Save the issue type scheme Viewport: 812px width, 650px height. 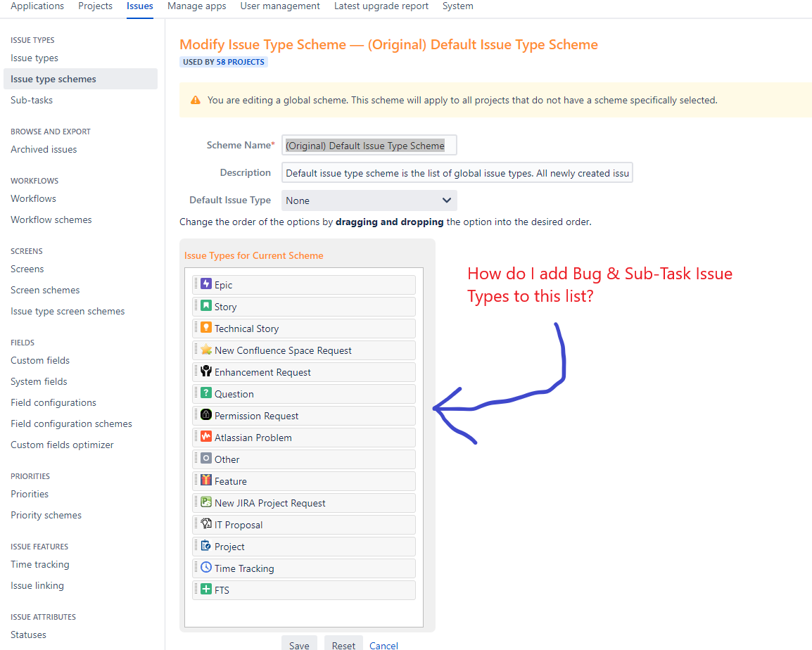coord(299,644)
